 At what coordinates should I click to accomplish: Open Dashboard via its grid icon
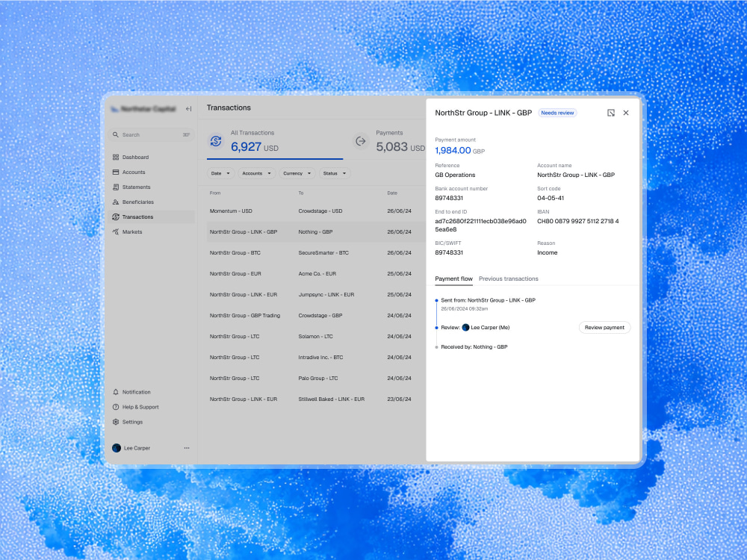116,157
